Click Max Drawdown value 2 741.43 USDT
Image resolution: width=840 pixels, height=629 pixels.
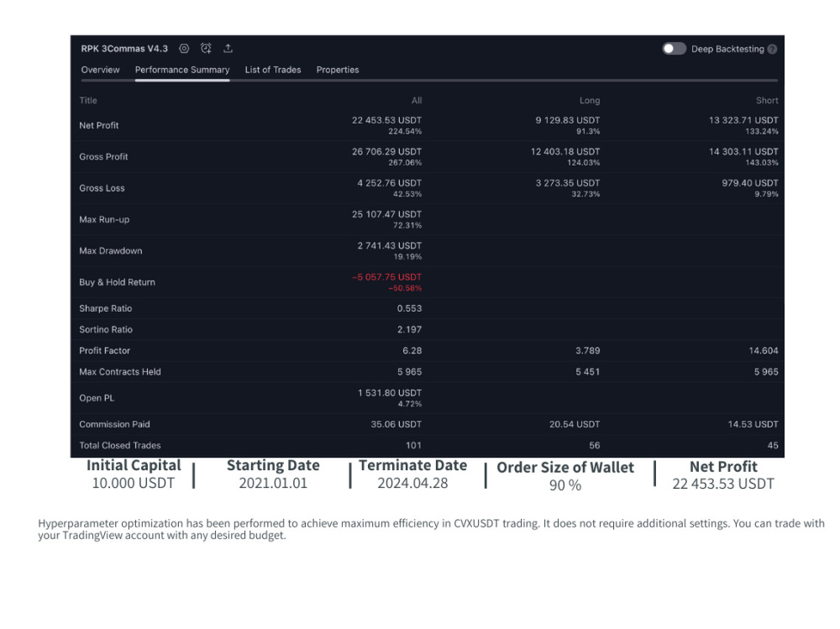pos(390,245)
